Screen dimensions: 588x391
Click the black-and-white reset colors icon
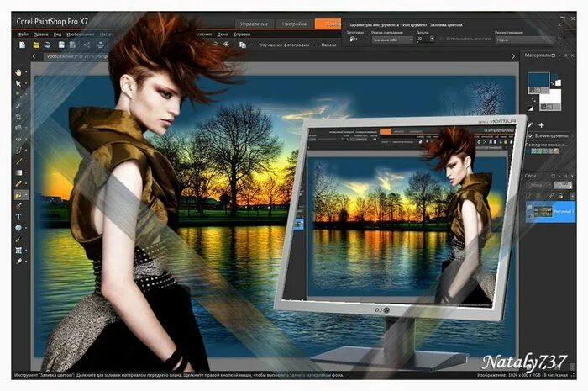click(x=530, y=108)
